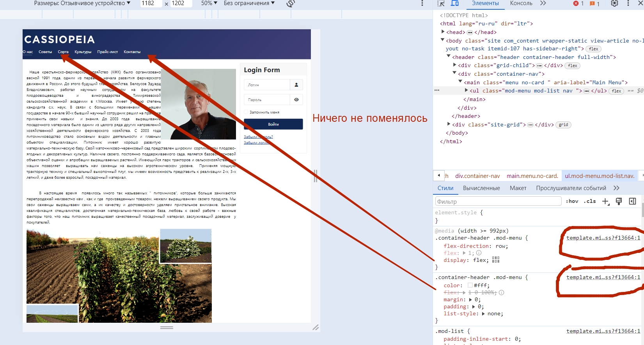Open DevTools settings gear
644x345 pixels.
[614, 3]
